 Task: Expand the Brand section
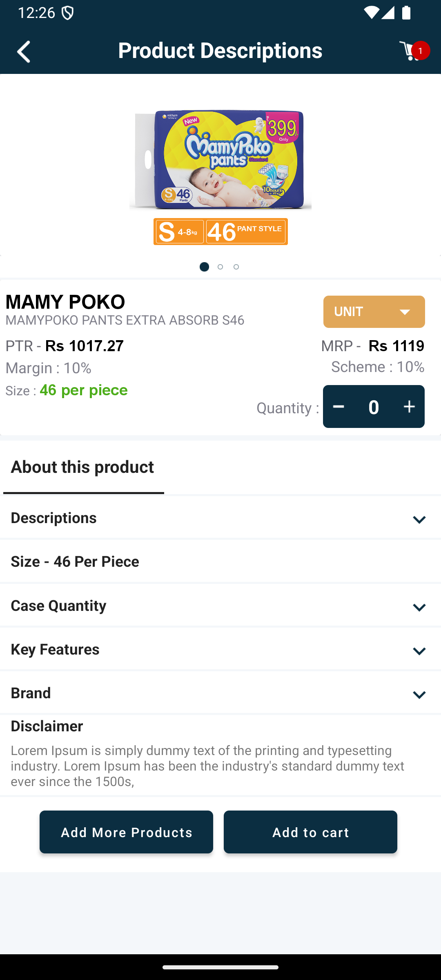pyautogui.click(x=419, y=694)
